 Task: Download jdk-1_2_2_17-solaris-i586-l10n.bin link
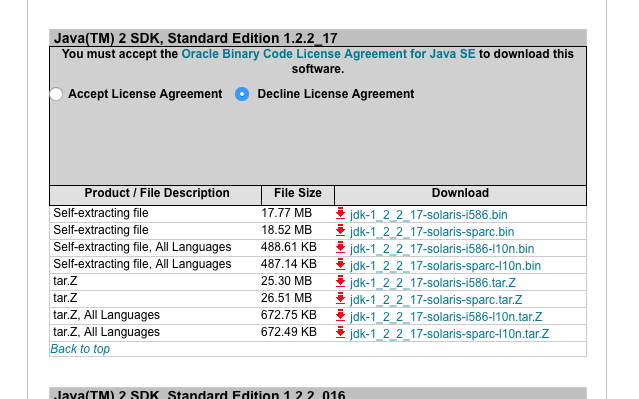point(442,249)
